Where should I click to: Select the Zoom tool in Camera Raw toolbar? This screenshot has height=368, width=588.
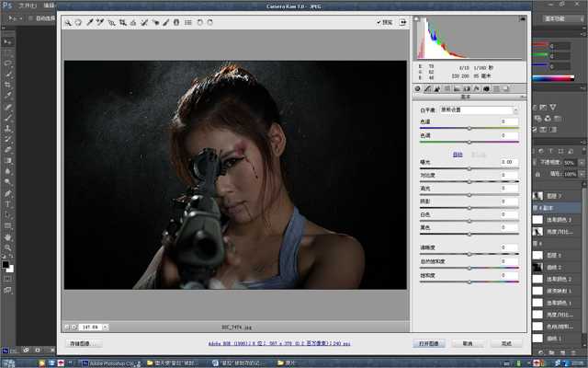click(68, 21)
